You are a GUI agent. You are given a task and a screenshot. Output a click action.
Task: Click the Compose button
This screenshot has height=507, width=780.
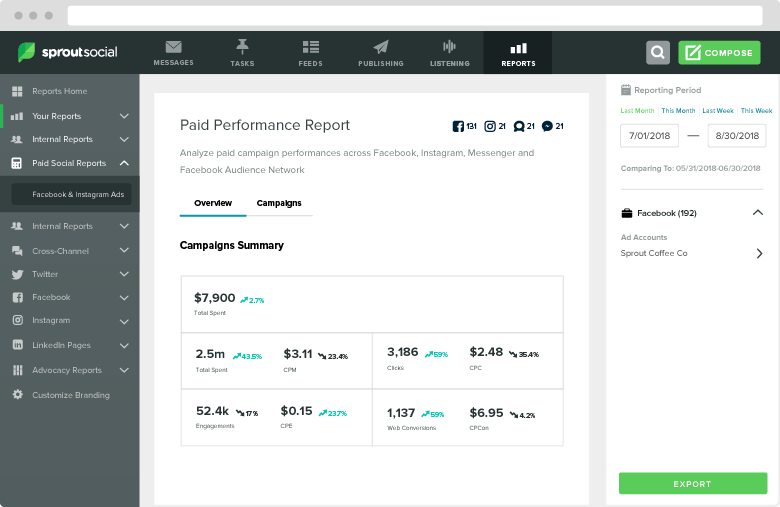click(718, 53)
